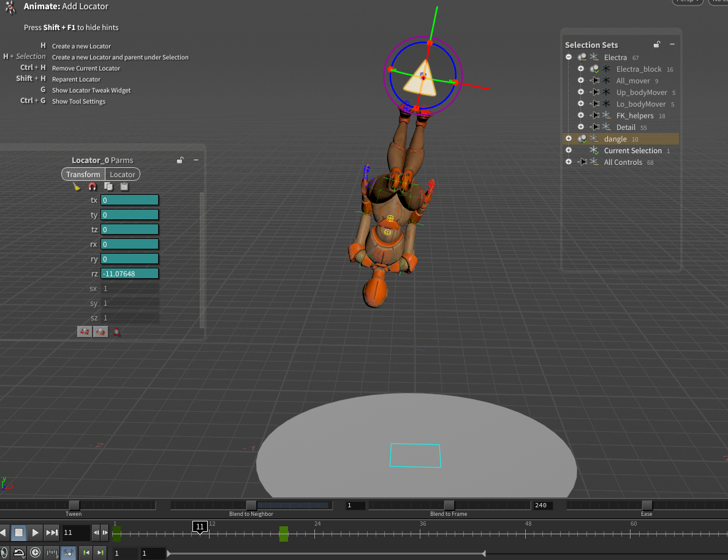Click the green keyframe near frame 20
The width and height of the screenshot is (728, 560).
[284, 534]
